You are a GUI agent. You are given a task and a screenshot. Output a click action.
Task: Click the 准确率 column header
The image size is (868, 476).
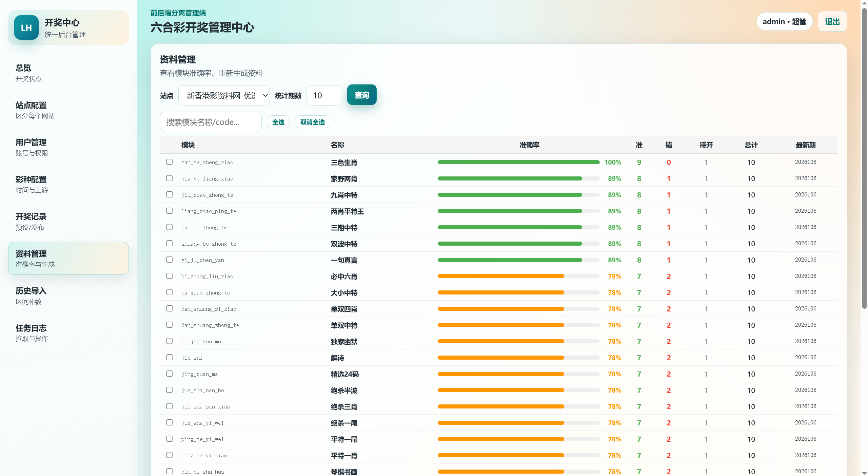(529, 145)
